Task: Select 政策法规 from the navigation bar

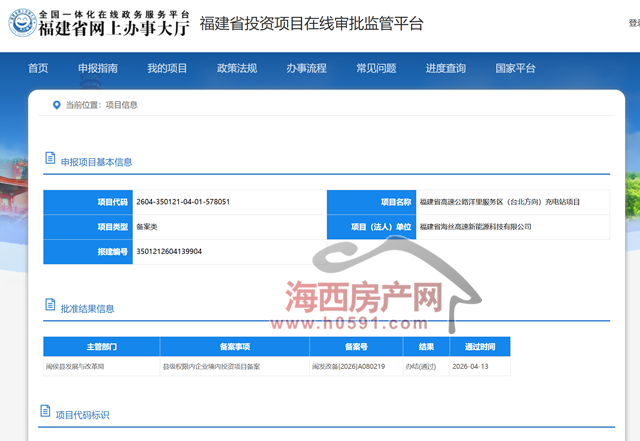Action: pyautogui.click(x=237, y=68)
